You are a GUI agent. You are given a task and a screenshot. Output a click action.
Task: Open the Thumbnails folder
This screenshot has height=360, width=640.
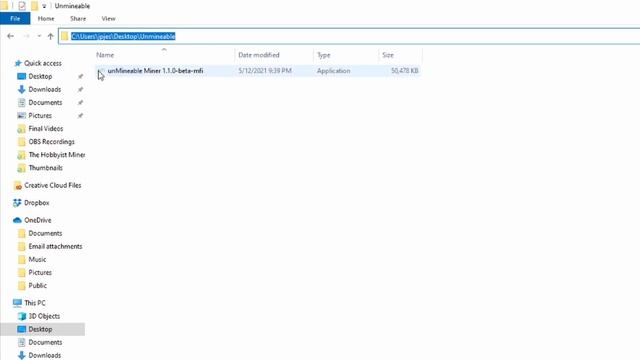pyautogui.click(x=45, y=168)
